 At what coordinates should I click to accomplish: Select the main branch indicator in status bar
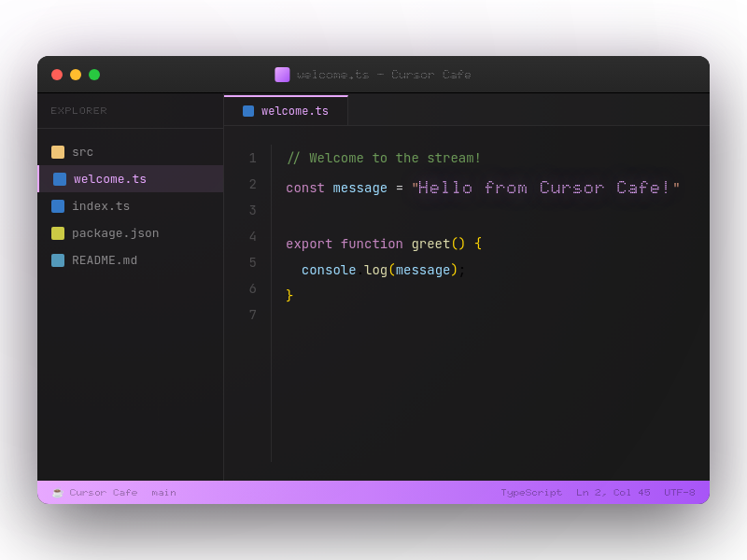164,492
